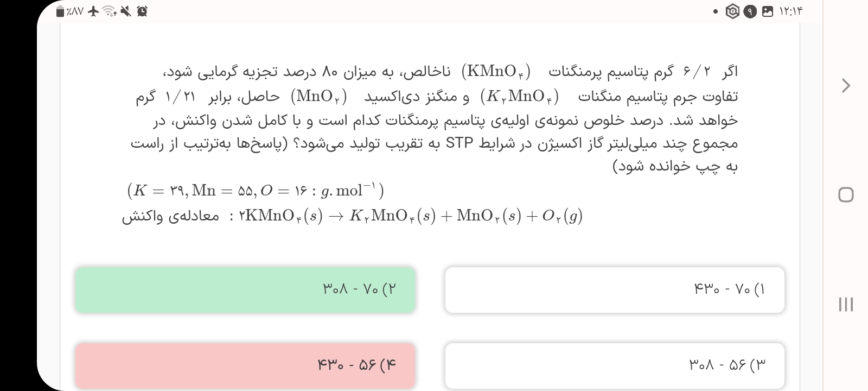The width and height of the screenshot is (868, 391).
Task: Select the green answer option 2 (308 - 70)
Action: tap(245, 289)
